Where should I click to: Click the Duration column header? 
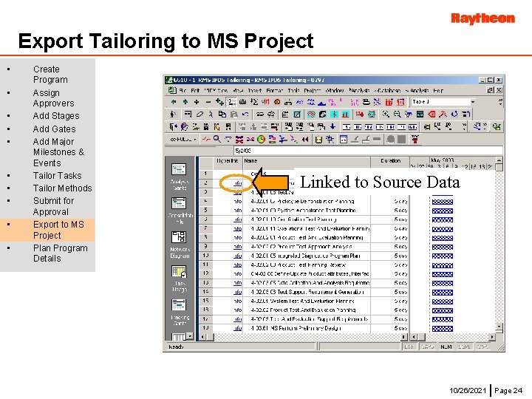pos(390,161)
